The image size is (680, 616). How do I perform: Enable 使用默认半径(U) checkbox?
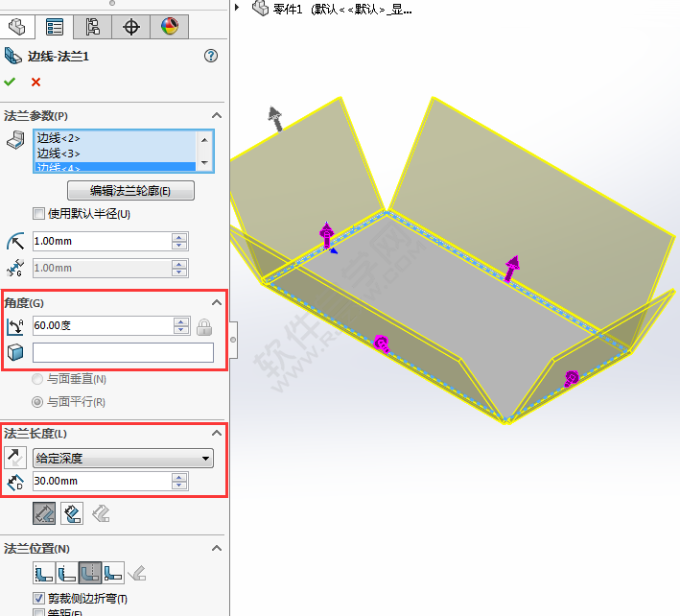38,213
